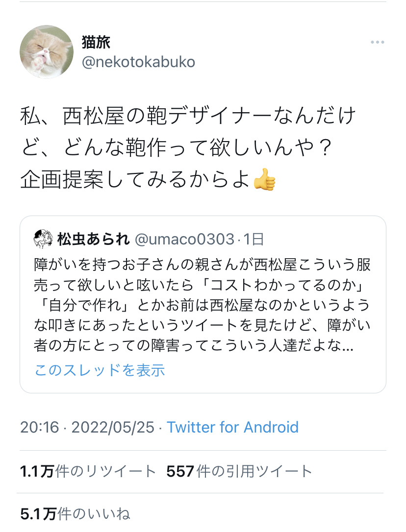The width and height of the screenshot is (406, 532).
Task: Open the three-dot tweet options menu
Action: tap(377, 43)
